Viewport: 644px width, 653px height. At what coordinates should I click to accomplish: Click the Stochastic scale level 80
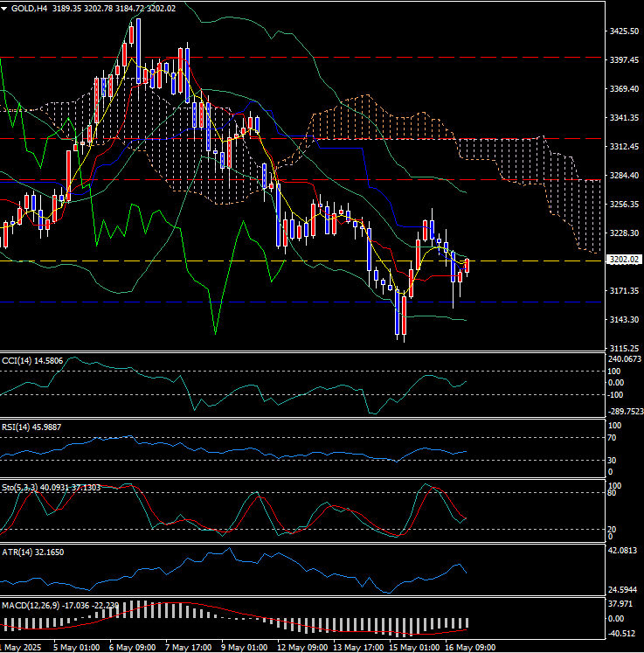pos(612,493)
